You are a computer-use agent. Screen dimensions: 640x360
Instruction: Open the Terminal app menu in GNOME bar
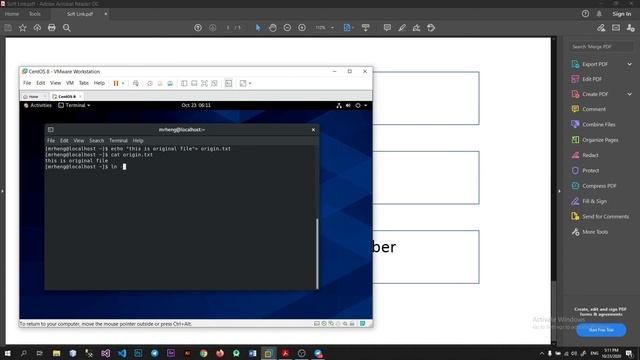pyautogui.click(x=74, y=105)
